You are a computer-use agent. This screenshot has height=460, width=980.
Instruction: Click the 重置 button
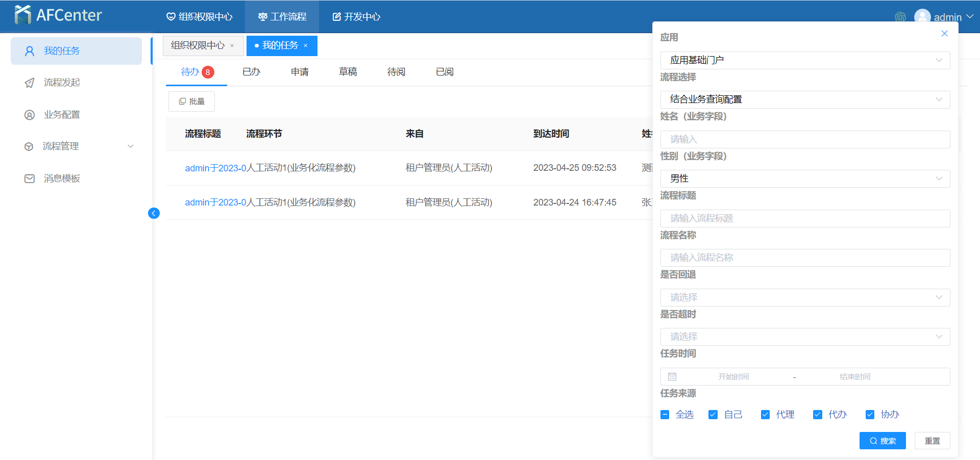pyautogui.click(x=932, y=441)
